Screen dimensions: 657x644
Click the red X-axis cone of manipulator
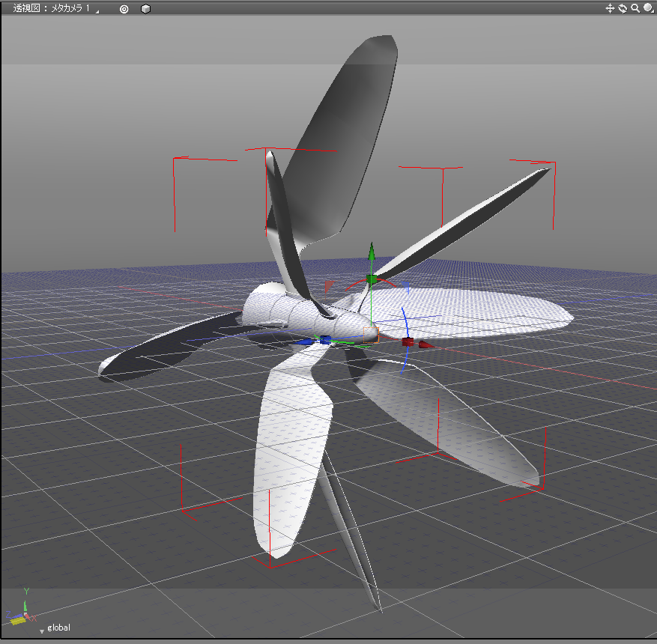pos(426,344)
